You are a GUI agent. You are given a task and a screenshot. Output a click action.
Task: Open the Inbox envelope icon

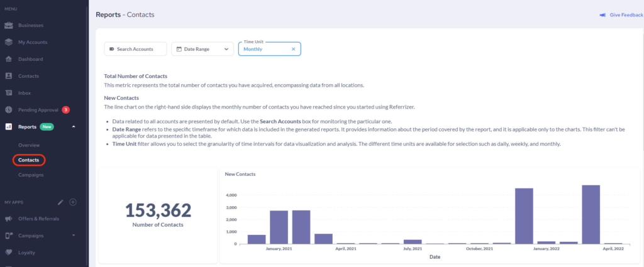pyautogui.click(x=9, y=93)
